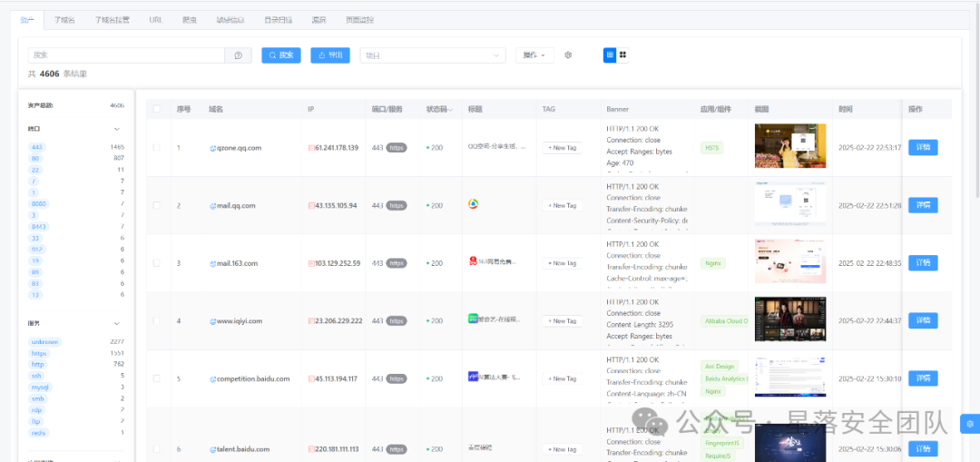
Task: Add a New Tag to mail.qq.com row
Action: pyautogui.click(x=562, y=206)
